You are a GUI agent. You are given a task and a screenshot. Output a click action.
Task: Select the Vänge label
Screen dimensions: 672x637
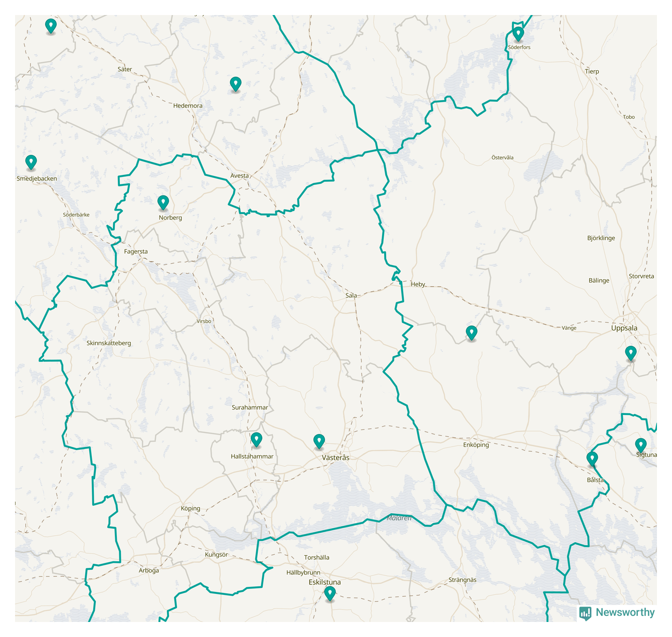point(569,328)
